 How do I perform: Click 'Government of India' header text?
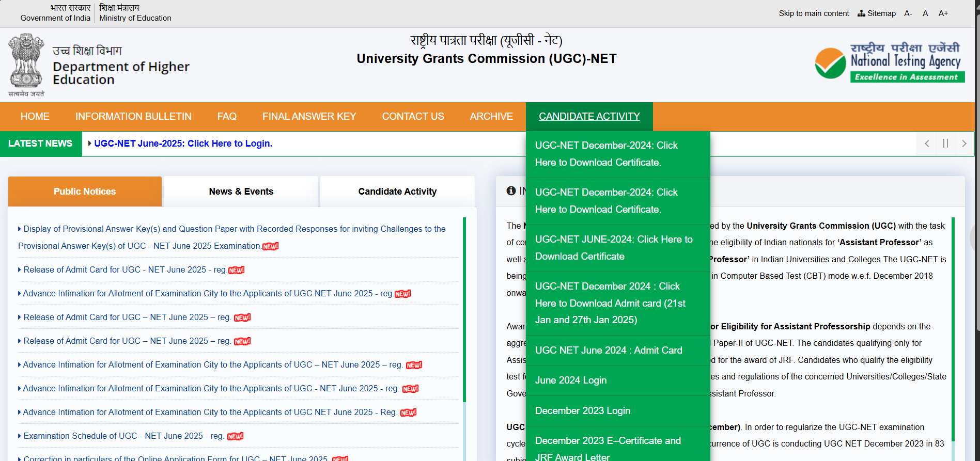pyautogui.click(x=55, y=18)
